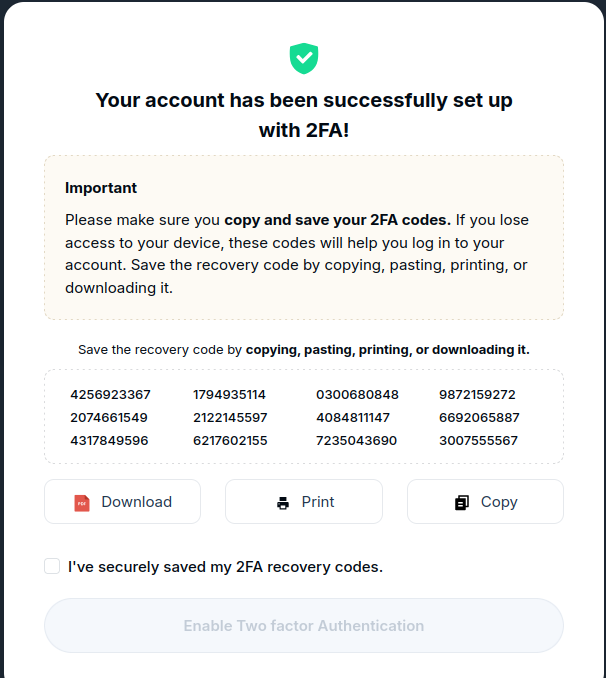Image resolution: width=606 pixels, height=678 pixels.
Task: Select recovery code 6692065887
Action: tap(479, 418)
